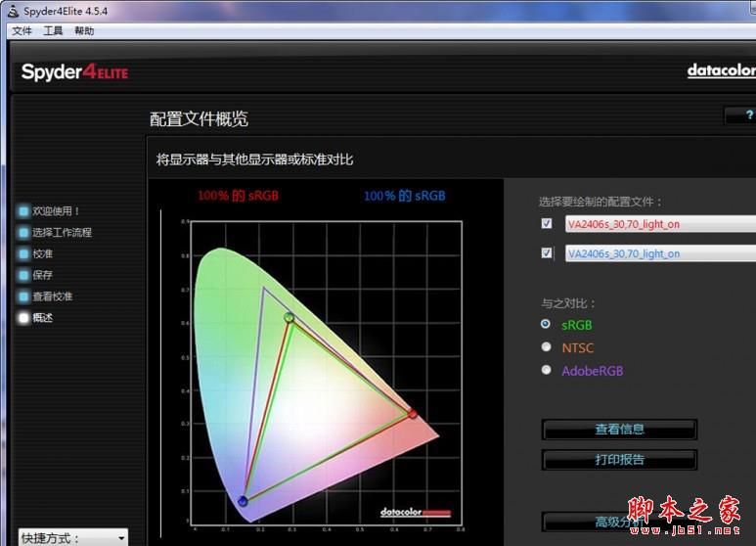Click the blue vertex marker on gamut chart

(243, 502)
